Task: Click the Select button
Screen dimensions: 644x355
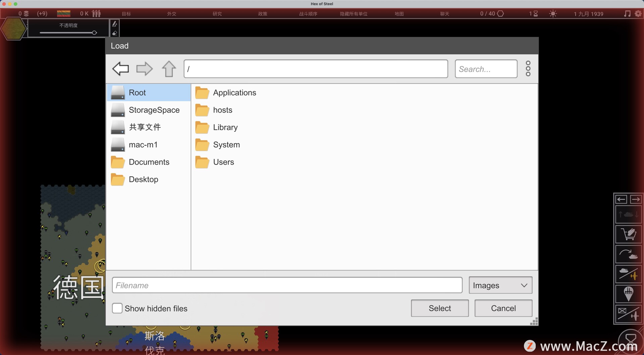Action: pos(440,308)
